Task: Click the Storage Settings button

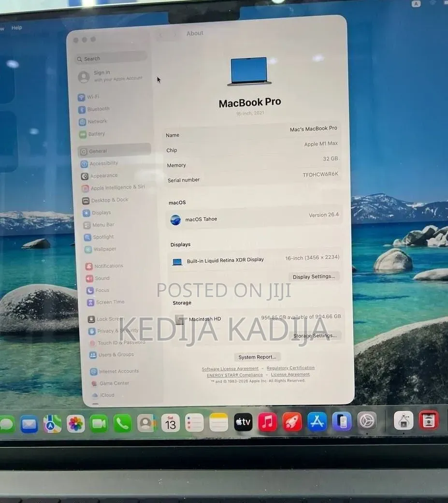Action: (315, 335)
